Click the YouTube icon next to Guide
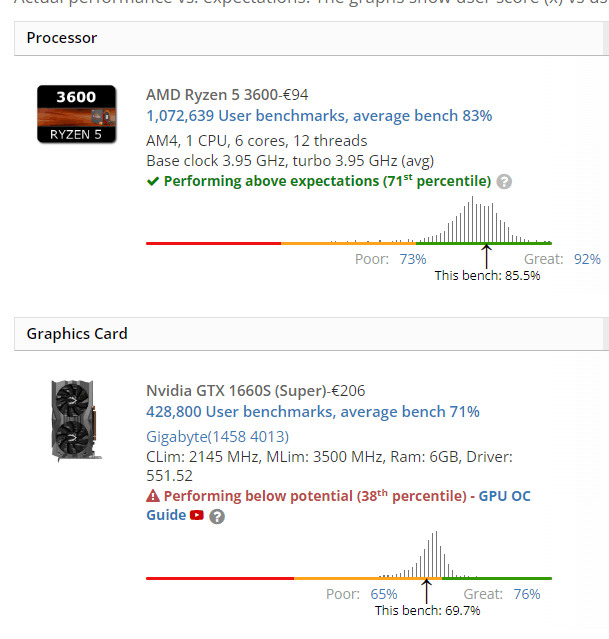 pos(197,516)
